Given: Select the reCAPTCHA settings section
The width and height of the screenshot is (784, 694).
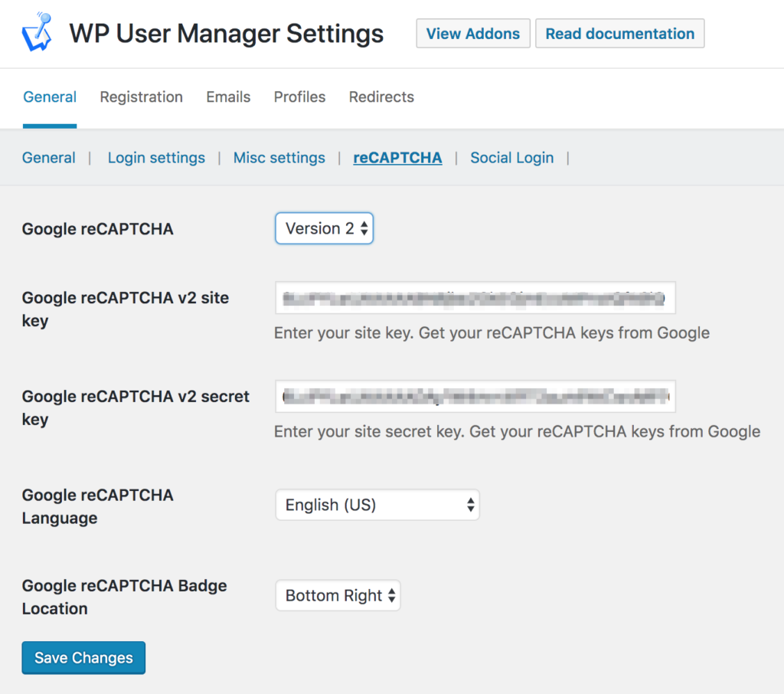Looking at the screenshot, I should 397,157.
